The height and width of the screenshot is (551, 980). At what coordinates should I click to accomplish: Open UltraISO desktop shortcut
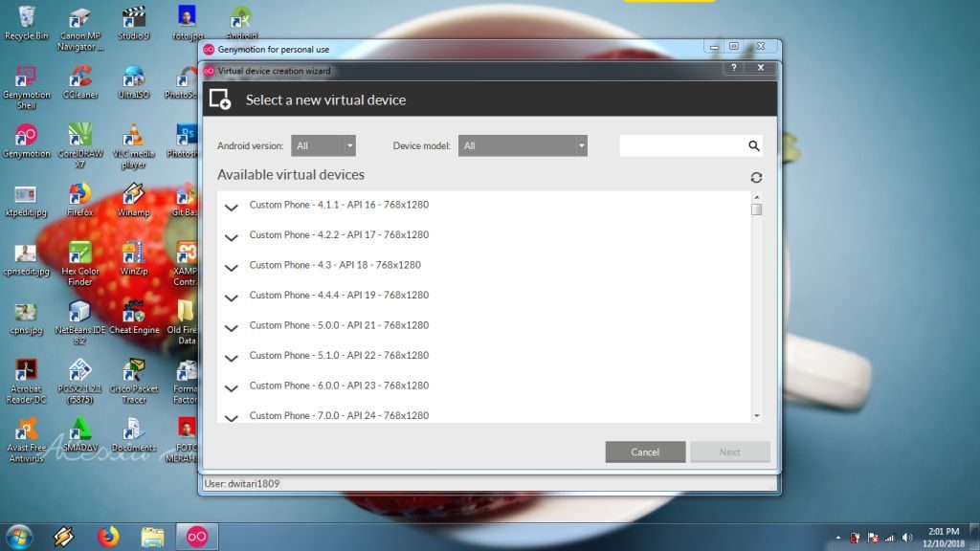point(134,82)
